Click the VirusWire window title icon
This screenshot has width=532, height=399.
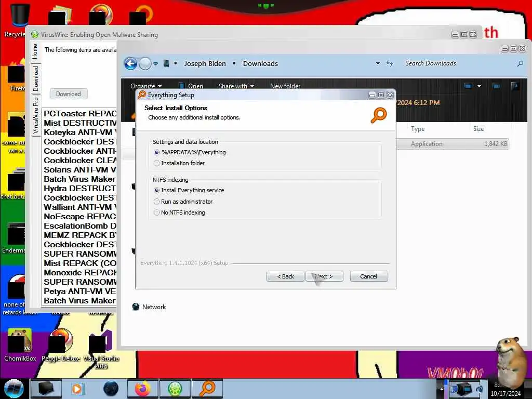coord(35,35)
